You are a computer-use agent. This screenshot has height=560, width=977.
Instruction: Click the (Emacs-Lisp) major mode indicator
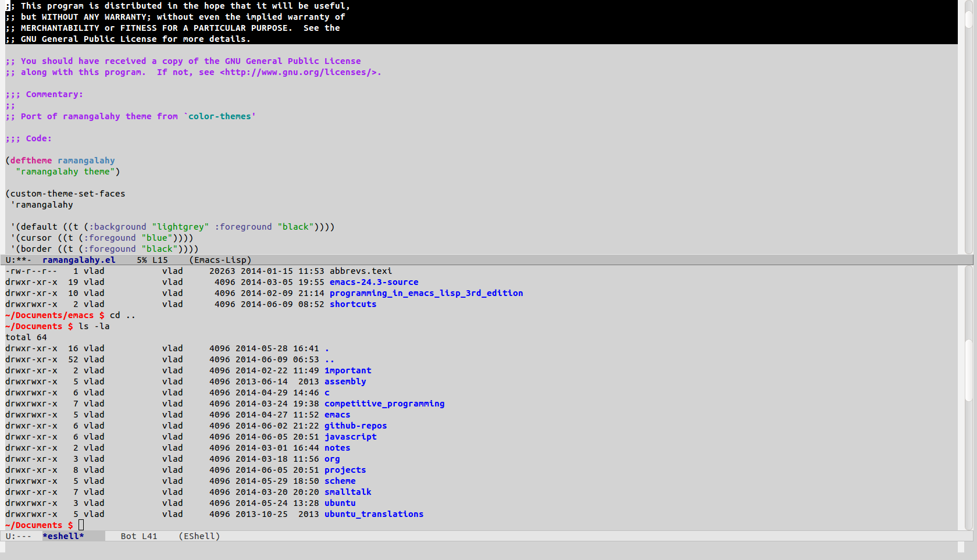pos(220,260)
